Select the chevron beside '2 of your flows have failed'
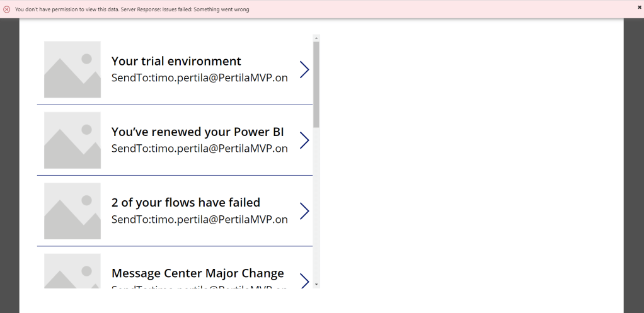This screenshot has width=644, height=313. (304, 210)
